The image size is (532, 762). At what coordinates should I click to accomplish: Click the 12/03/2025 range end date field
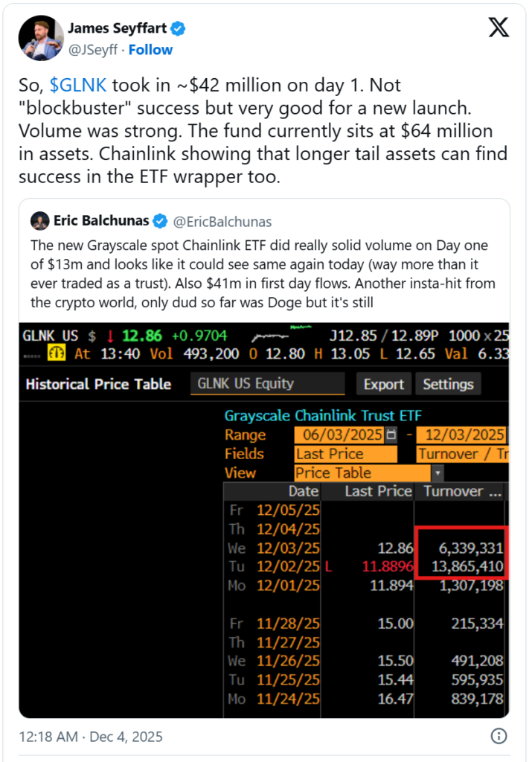(465, 435)
